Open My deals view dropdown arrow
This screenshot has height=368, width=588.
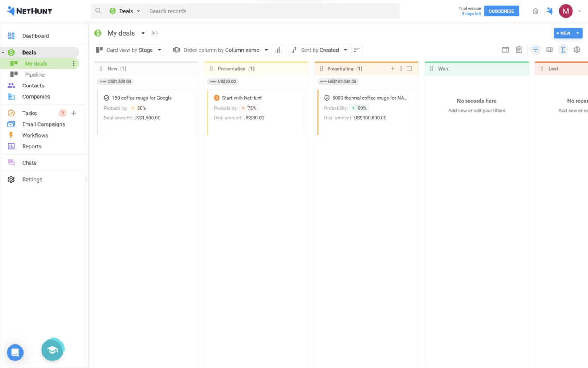[143, 33]
